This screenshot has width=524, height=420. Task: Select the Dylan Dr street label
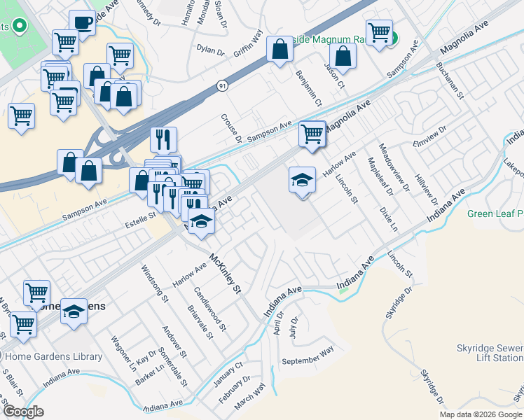click(211, 50)
